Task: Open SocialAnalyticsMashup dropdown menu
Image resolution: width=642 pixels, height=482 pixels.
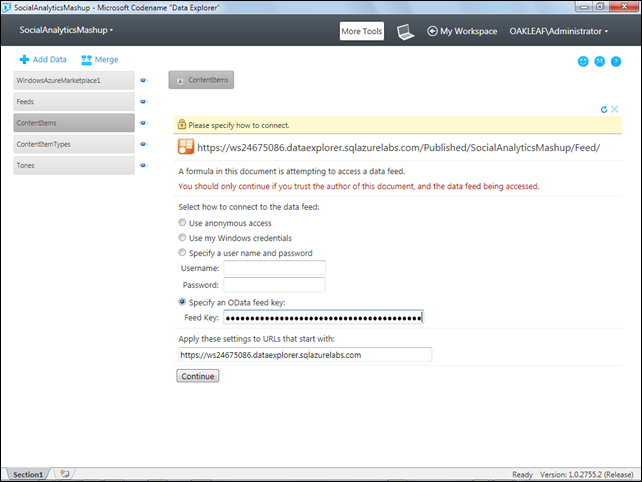Action: coord(66,30)
